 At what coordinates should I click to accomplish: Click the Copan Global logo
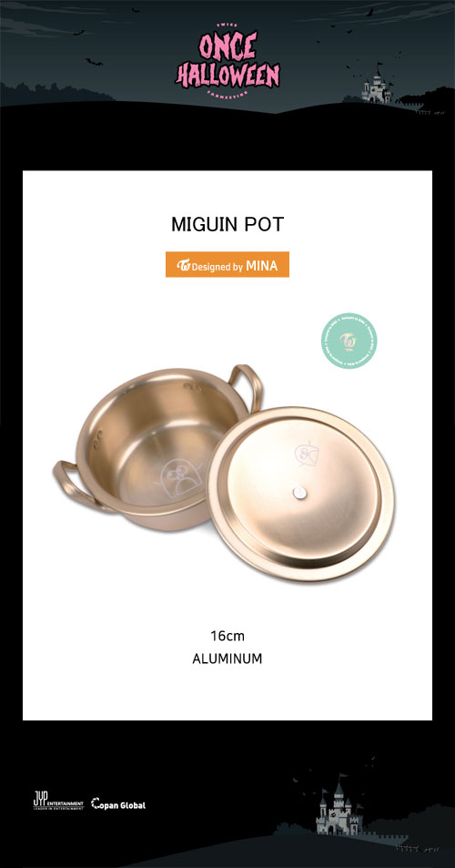(x=118, y=804)
